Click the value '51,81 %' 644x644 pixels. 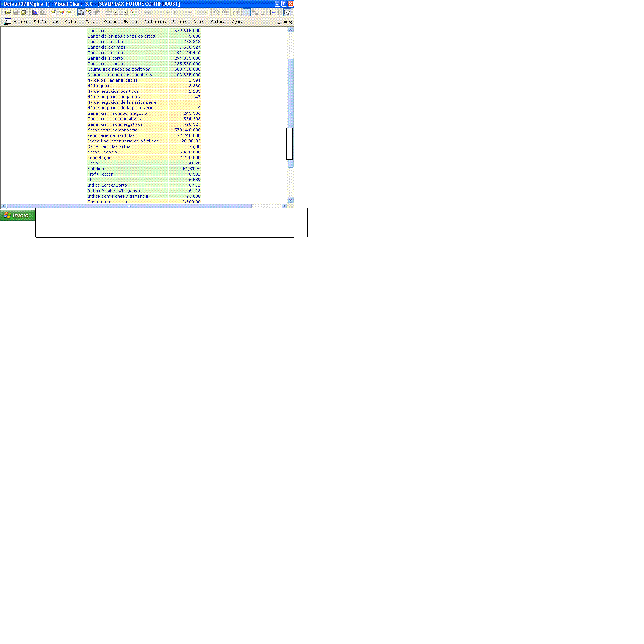coord(191,169)
